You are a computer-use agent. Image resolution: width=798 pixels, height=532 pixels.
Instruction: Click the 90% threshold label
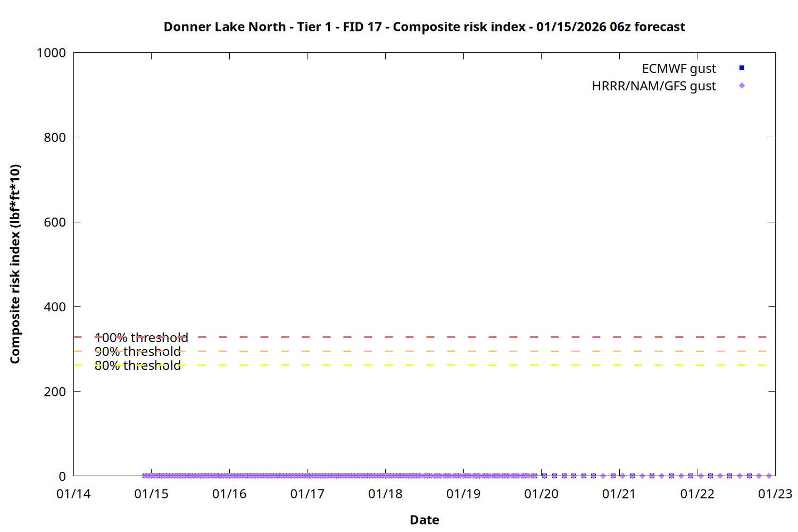pyautogui.click(x=137, y=352)
